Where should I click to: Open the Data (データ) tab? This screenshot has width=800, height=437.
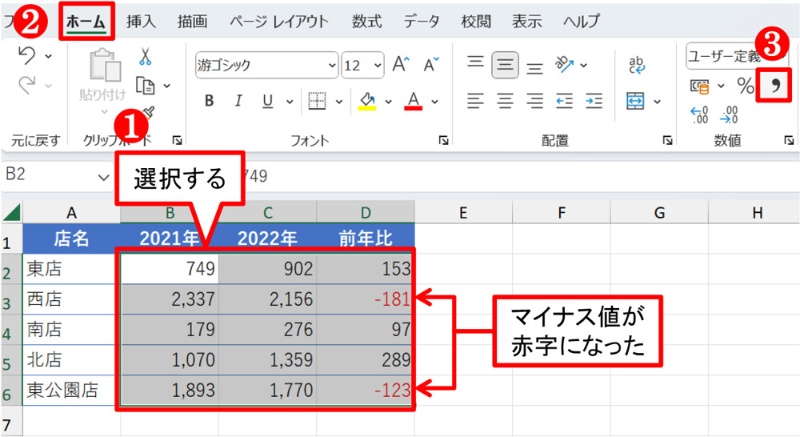[x=421, y=21]
